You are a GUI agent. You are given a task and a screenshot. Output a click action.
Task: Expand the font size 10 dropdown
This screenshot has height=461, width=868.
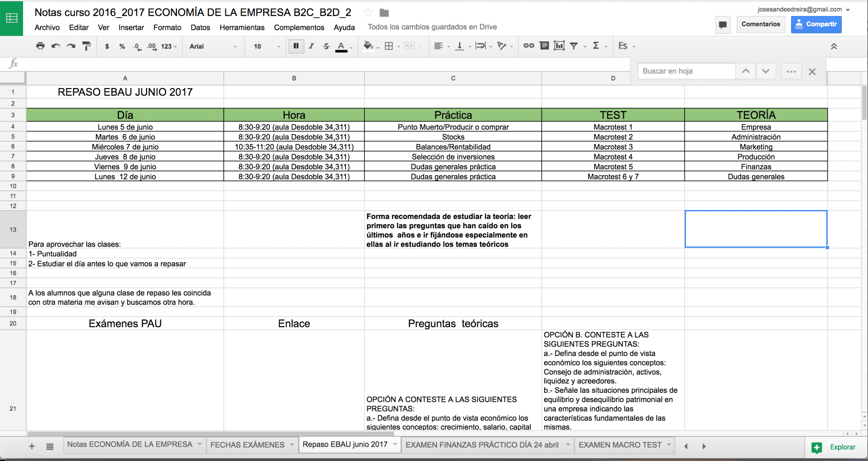tap(267, 46)
